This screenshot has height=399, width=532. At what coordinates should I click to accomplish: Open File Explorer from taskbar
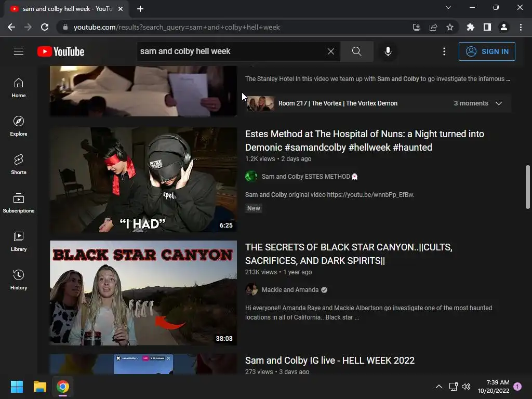(x=39, y=387)
